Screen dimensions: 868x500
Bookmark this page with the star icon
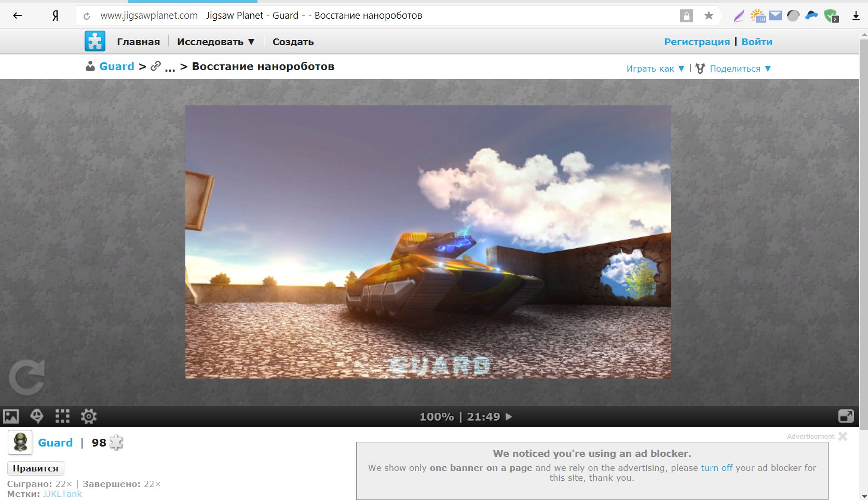point(709,16)
